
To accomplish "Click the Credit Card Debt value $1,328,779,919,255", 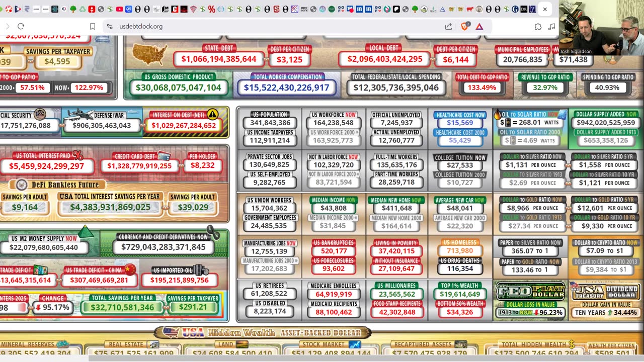I will 139,166.
